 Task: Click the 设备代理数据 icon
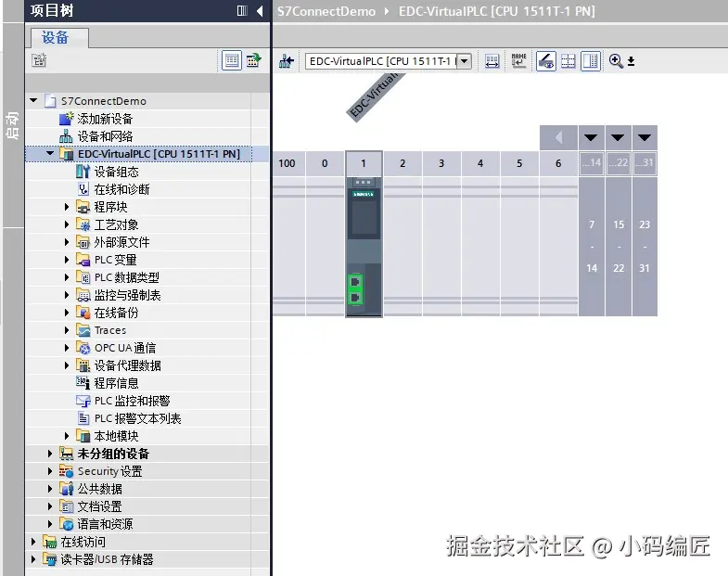83,365
